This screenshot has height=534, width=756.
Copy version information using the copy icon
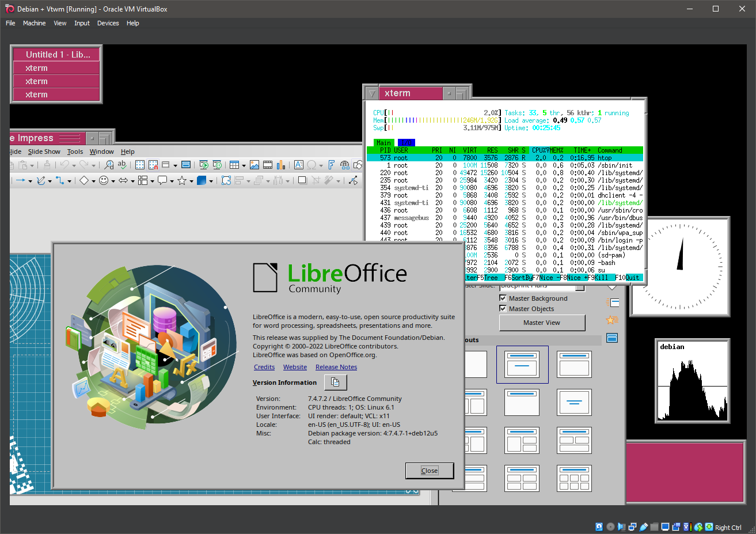point(335,382)
